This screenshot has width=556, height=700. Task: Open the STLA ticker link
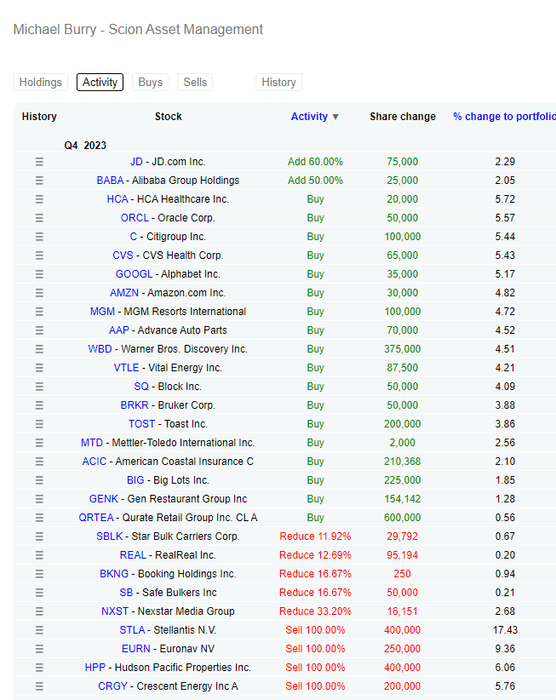132,630
